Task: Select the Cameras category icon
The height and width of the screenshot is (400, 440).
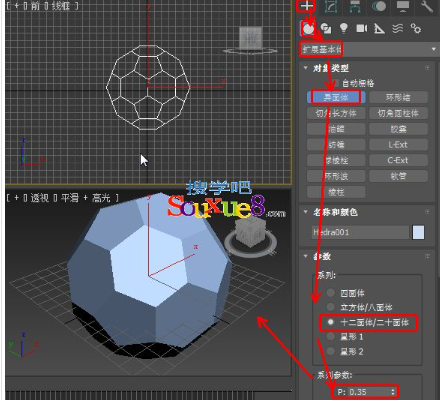Action: click(362, 29)
